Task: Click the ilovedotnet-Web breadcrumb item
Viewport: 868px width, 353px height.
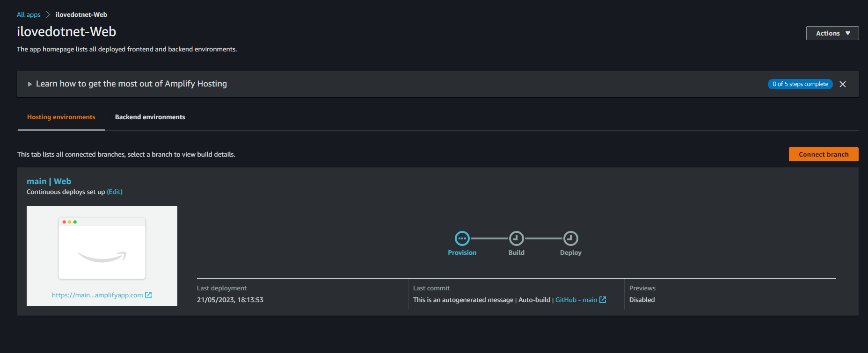Action: (81, 14)
